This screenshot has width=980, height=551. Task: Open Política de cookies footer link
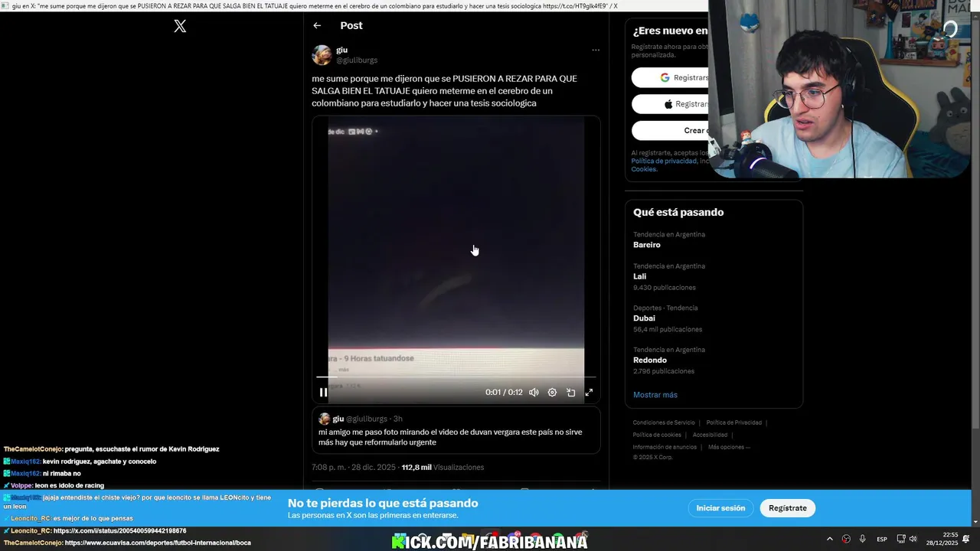pos(657,435)
